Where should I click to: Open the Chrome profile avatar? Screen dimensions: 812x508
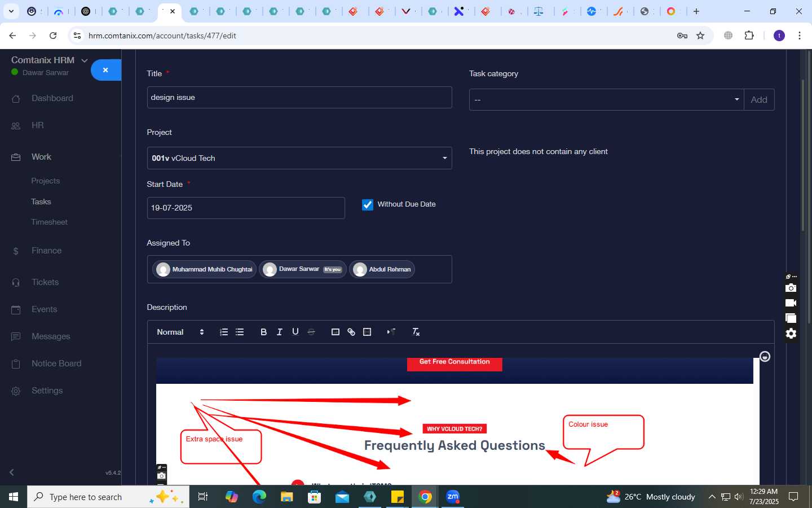click(x=779, y=36)
